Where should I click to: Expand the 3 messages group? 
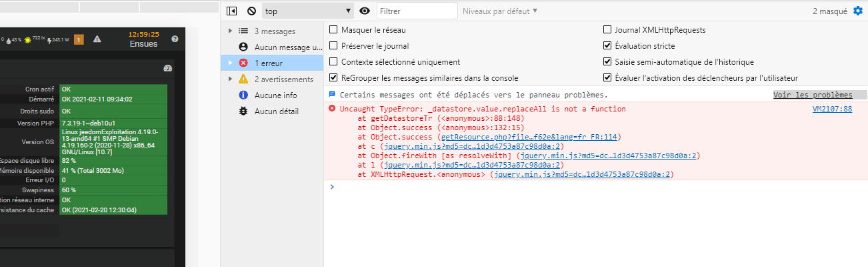[230, 31]
